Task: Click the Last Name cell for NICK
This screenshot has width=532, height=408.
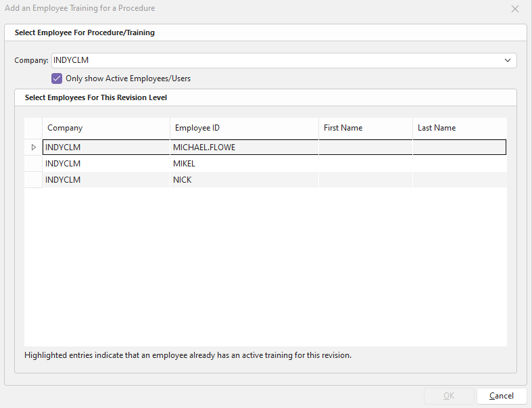Action: pyautogui.click(x=459, y=180)
